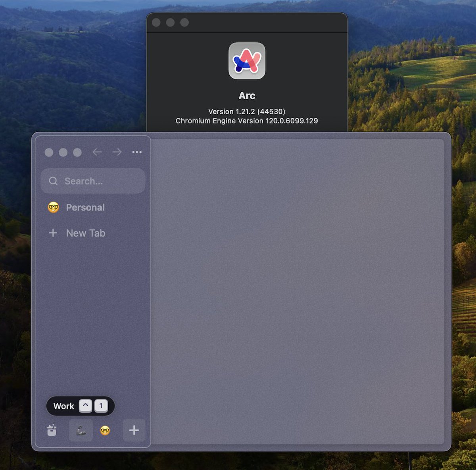Maximize the Arc browser window
Screen dimensions: 476x470
tap(77, 152)
